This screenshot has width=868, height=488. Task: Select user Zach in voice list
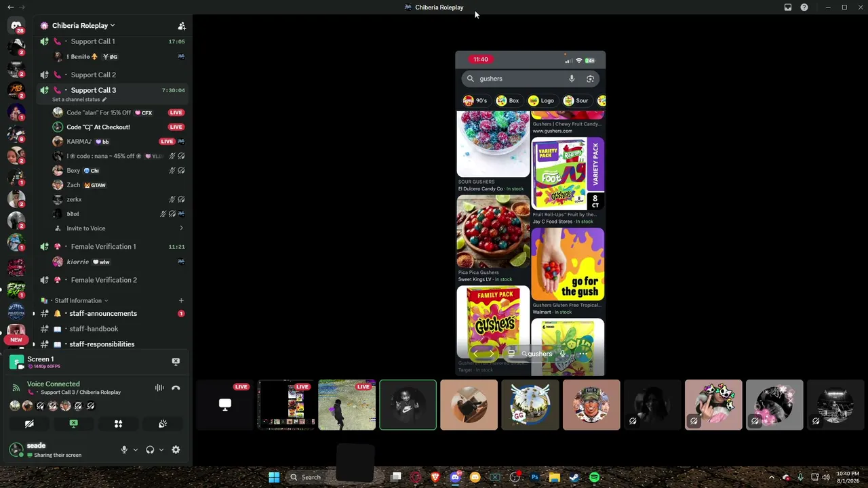(119, 185)
